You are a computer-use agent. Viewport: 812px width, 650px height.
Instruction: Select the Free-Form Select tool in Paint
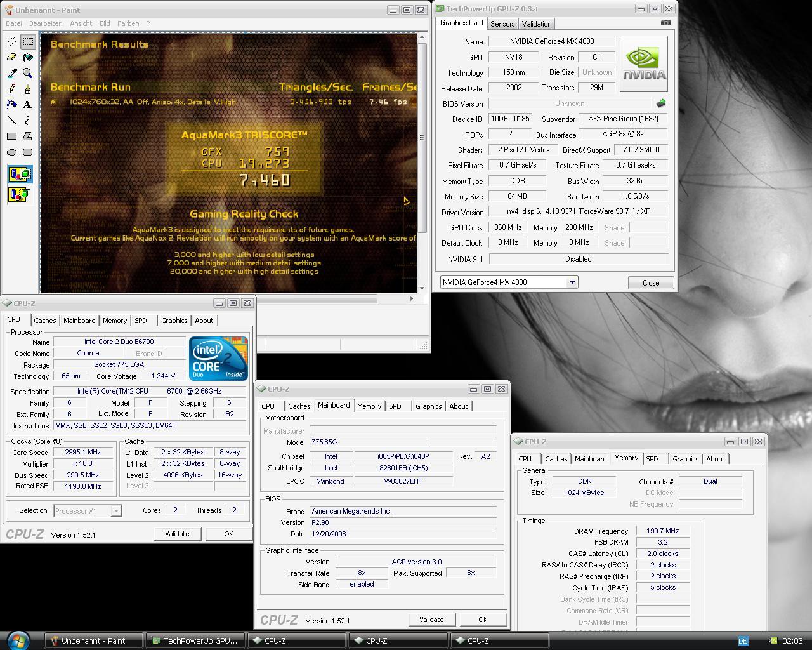tap(12, 41)
